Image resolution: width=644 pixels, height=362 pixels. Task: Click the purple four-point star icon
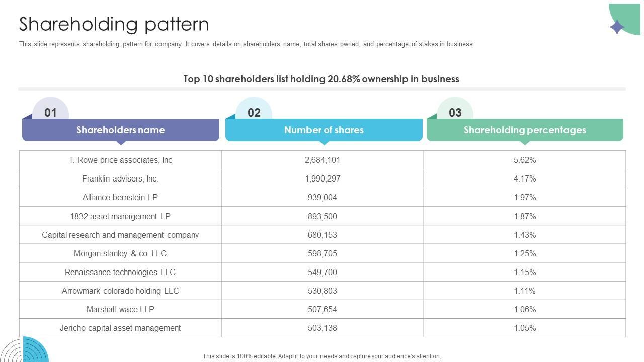617,27
